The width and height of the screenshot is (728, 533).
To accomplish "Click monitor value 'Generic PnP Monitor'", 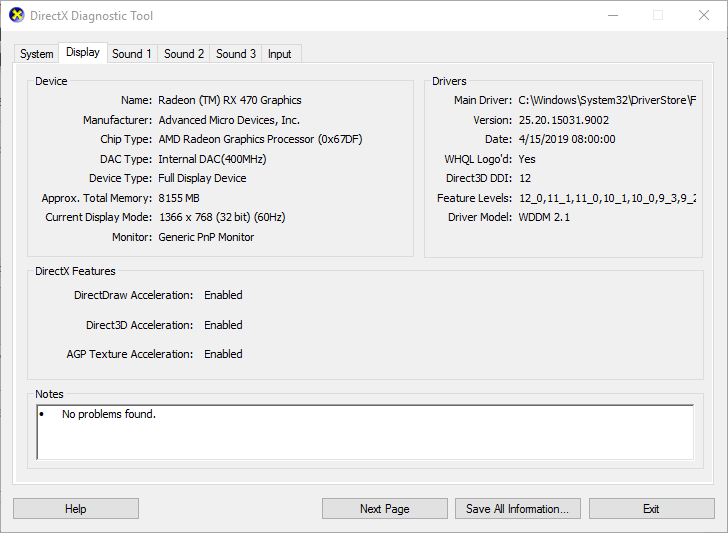I will (206, 237).
